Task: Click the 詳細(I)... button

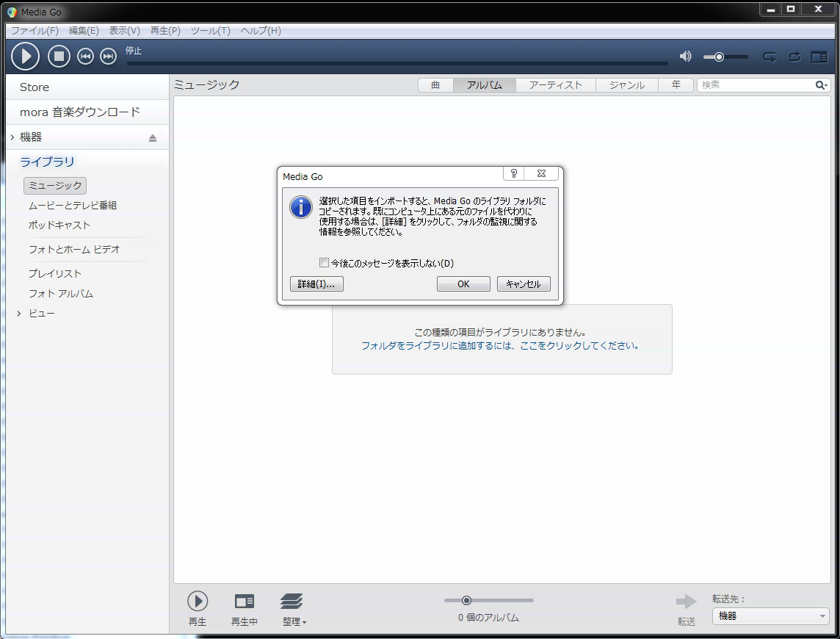Action: (x=316, y=284)
